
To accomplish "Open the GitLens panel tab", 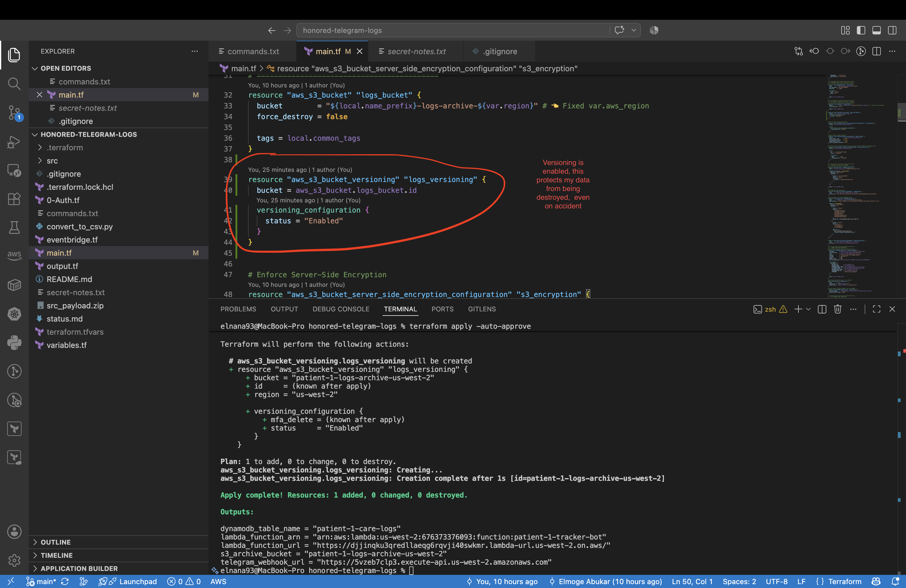I will (482, 309).
